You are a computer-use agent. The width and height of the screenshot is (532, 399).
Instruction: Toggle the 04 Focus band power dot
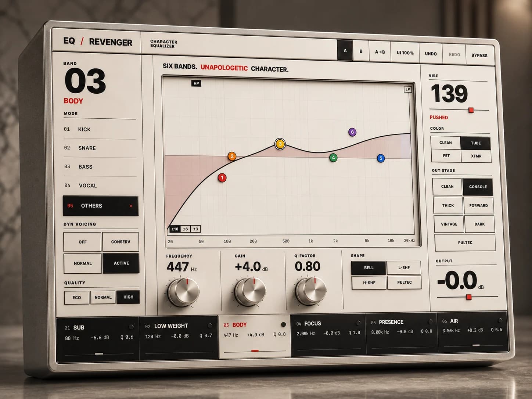tap(358, 323)
